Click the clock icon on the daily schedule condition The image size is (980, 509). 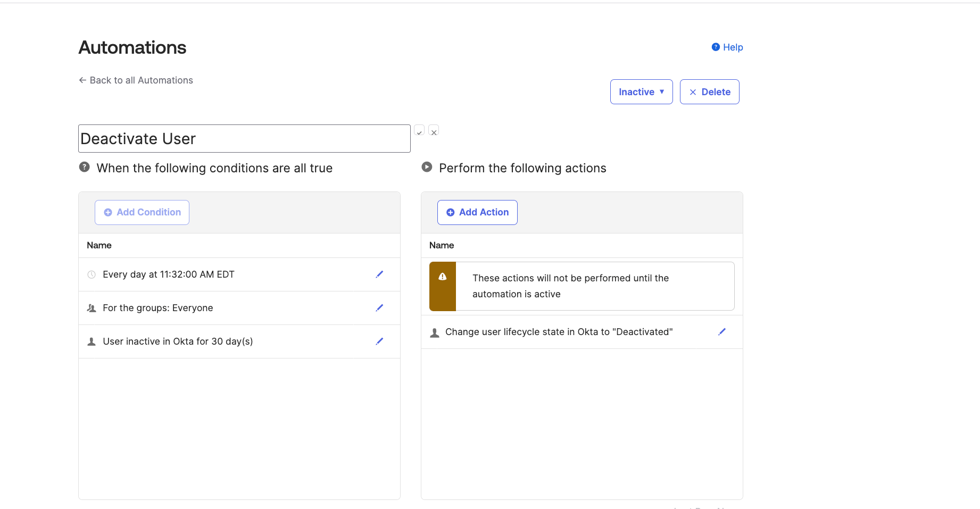[92, 274]
